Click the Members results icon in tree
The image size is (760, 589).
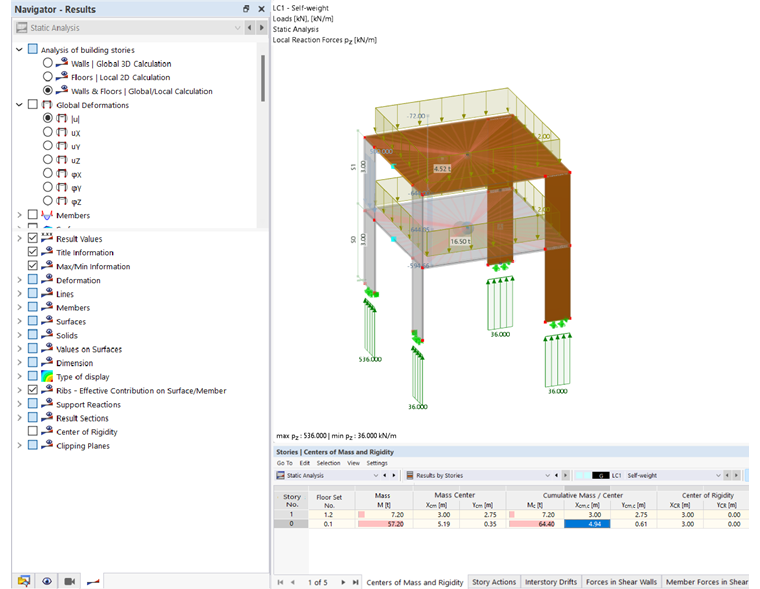point(47,215)
